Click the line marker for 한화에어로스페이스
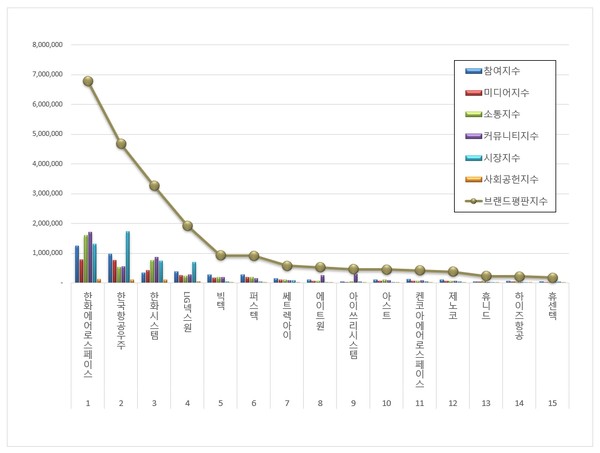Image resolution: width=600 pixels, height=453 pixels. 88,81
